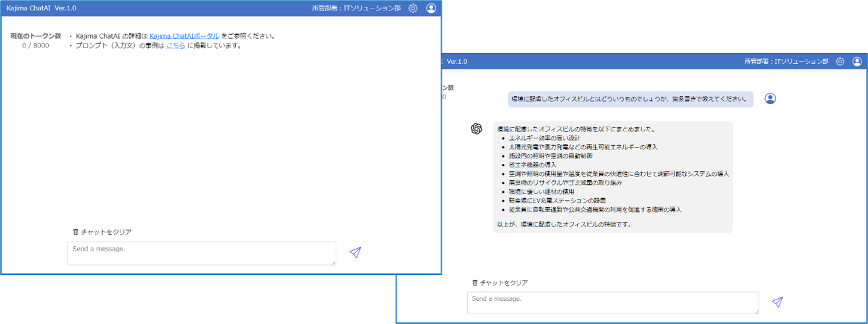Send message with paper plane in left window
This screenshot has height=324, width=868.
coord(355,252)
